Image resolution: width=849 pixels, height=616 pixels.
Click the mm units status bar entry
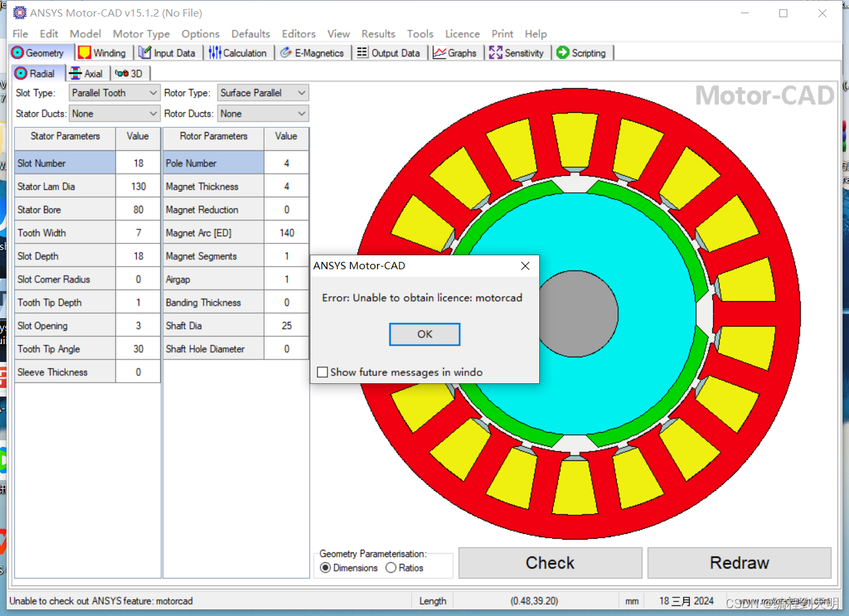[632, 601]
